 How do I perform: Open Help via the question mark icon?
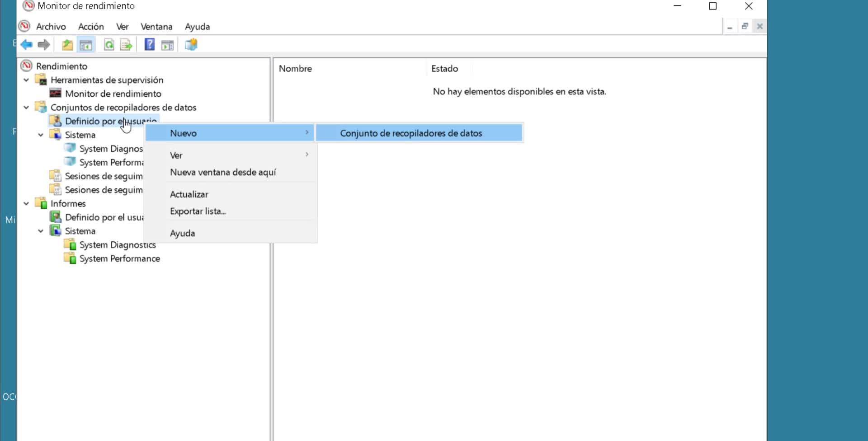(150, 45)
